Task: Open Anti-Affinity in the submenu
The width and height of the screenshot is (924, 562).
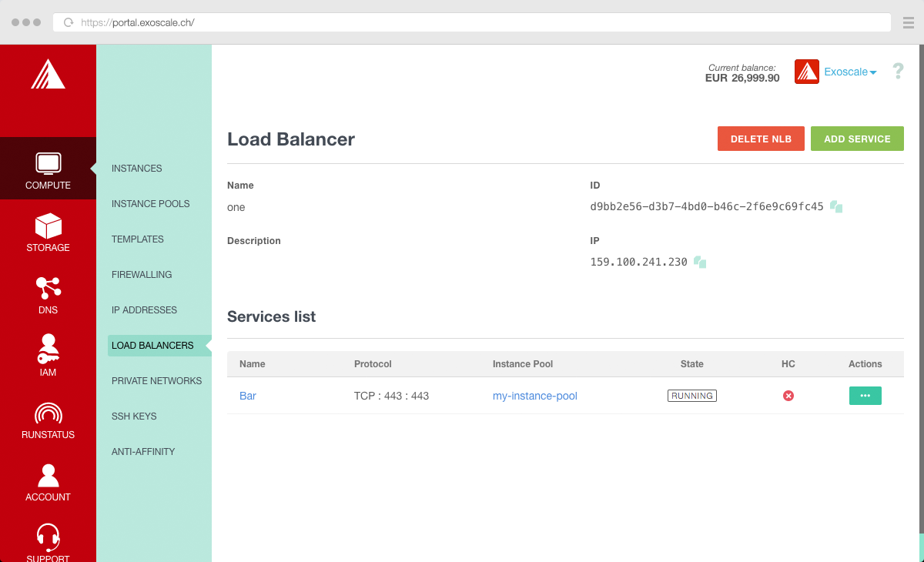Action: point(143,452)
